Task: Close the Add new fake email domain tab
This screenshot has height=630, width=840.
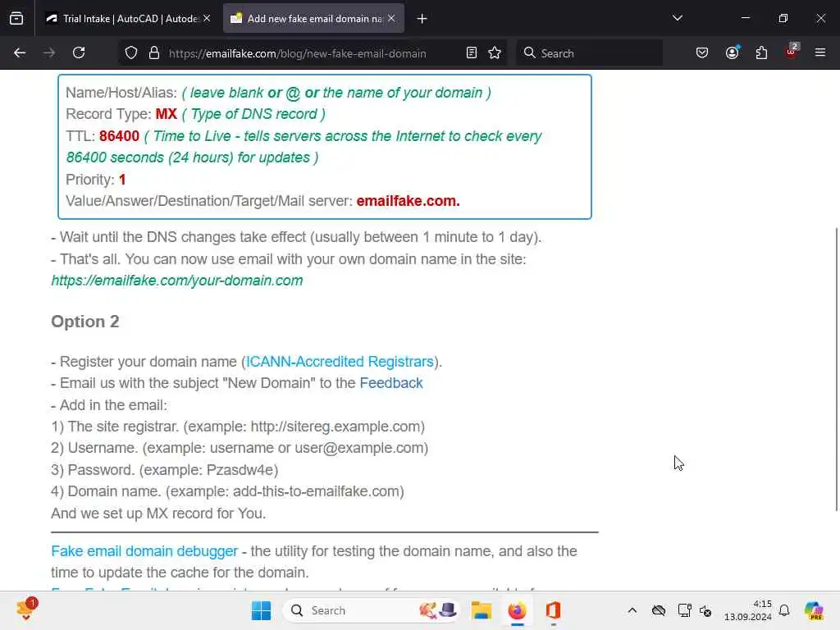Action: pyautogui.click(x=391, y=18)
